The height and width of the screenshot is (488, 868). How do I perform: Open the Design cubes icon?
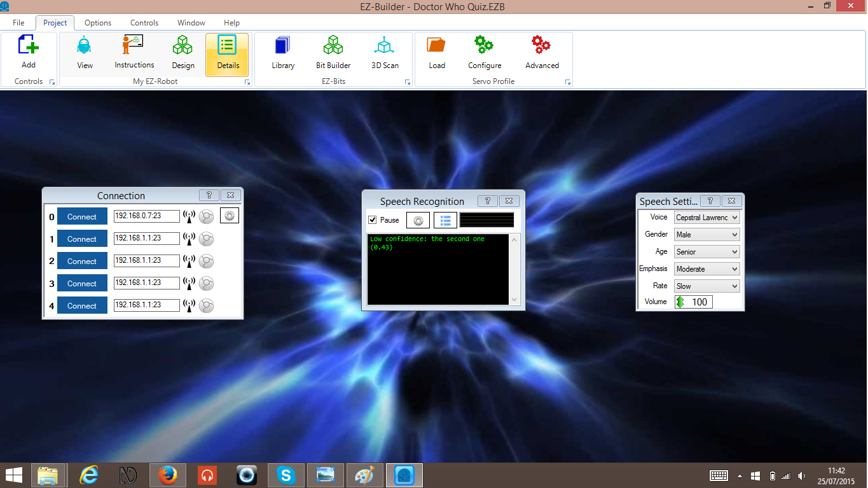pyautogui.click(x=183, y=46)
